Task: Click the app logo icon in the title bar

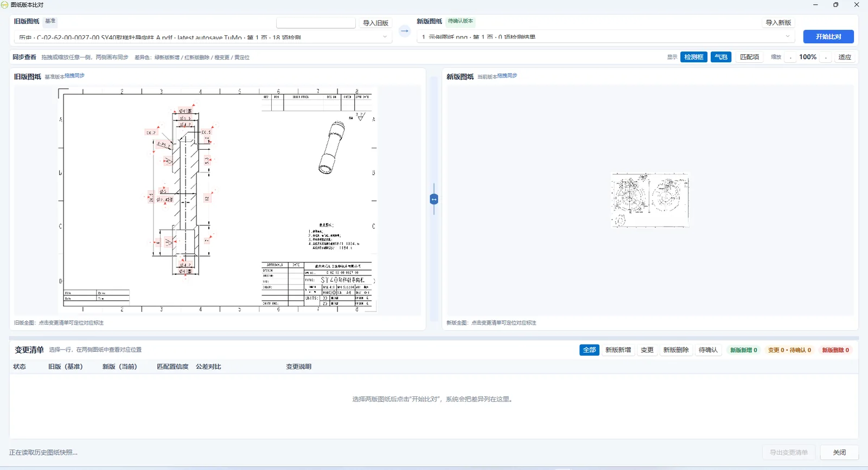Action: [5, 5]
